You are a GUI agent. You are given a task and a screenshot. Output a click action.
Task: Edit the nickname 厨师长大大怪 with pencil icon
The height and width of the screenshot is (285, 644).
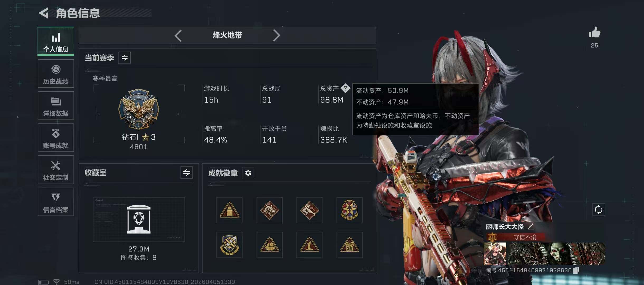coord(531,227)
